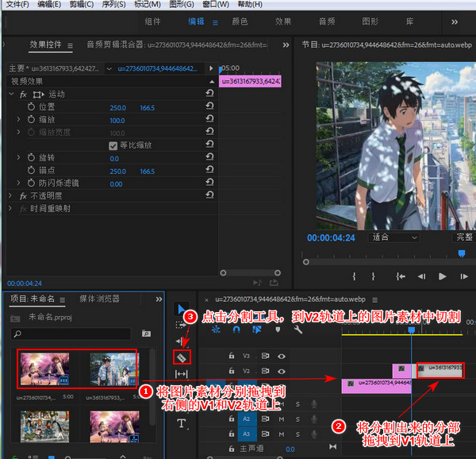The image size is (476, 459).
Task: Enable the 位置 animation stopwatch
Action: (31, 106)
